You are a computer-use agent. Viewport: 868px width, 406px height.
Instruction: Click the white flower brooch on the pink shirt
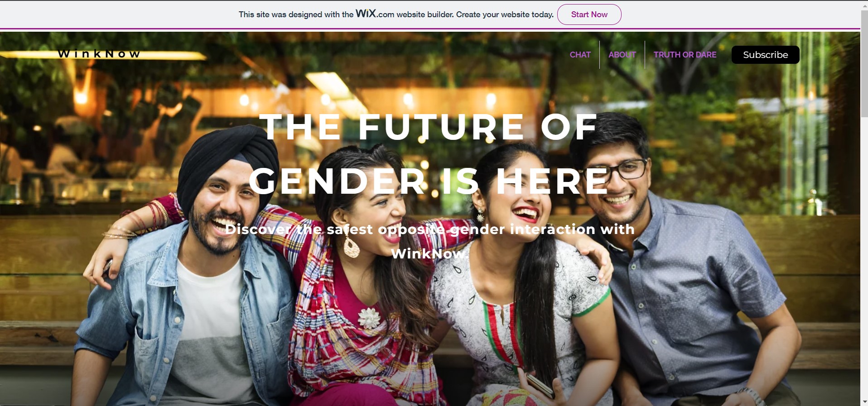pos(370,318)
